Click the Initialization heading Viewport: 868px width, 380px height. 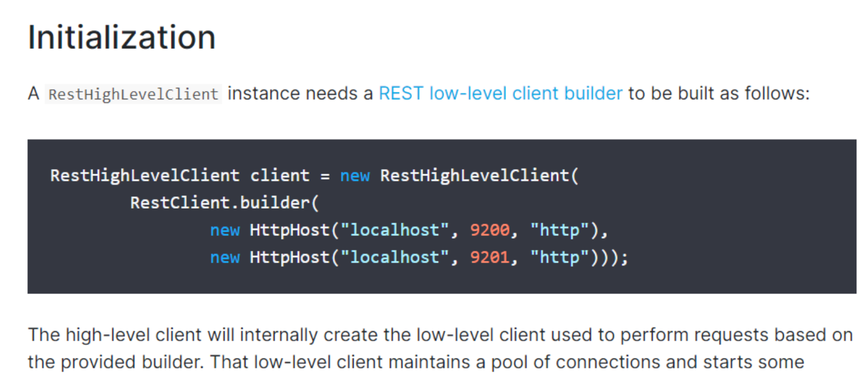(x=122, y=38)
